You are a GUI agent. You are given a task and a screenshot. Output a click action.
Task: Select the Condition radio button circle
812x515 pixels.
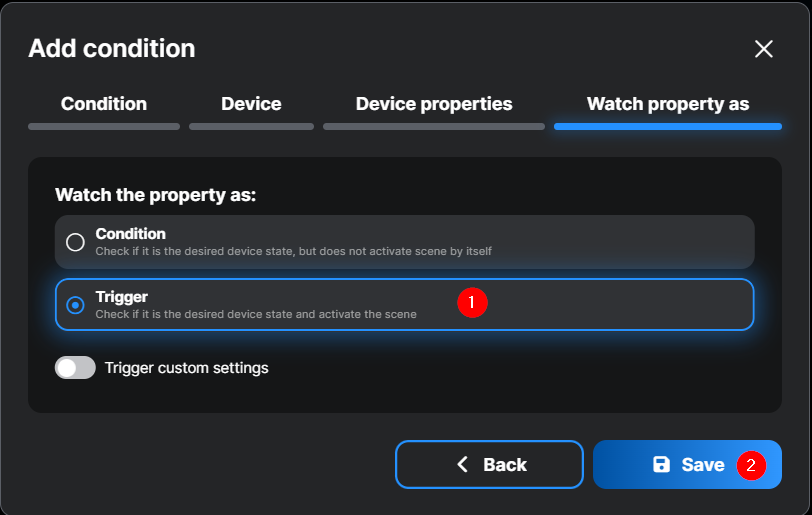click(75, 242)
